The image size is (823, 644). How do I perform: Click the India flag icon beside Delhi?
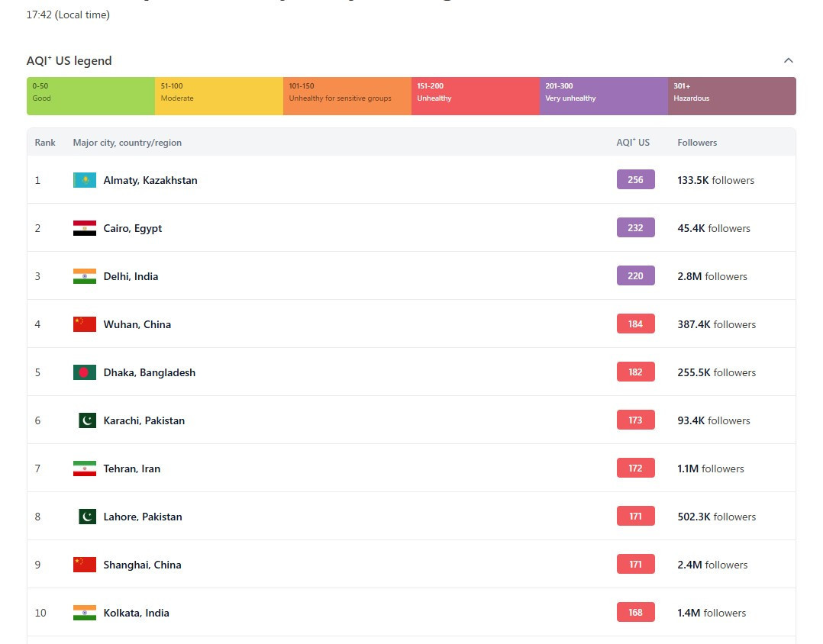click(85, 276)
